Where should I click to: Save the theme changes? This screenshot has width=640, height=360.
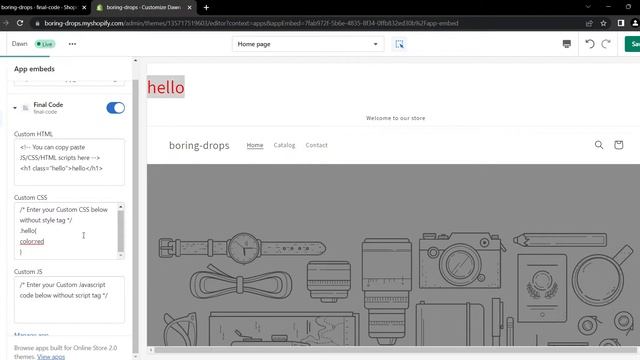click(x=633, y=44)
